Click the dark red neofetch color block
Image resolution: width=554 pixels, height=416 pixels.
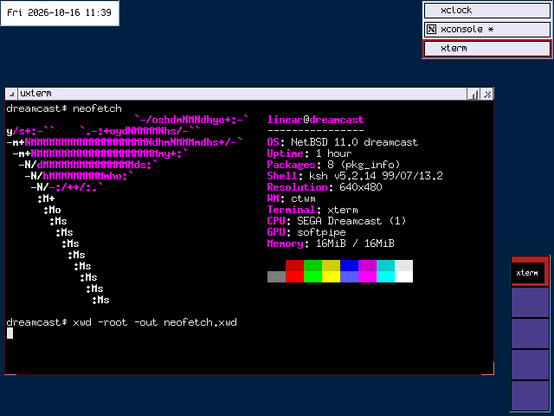[x=295, y=265]
